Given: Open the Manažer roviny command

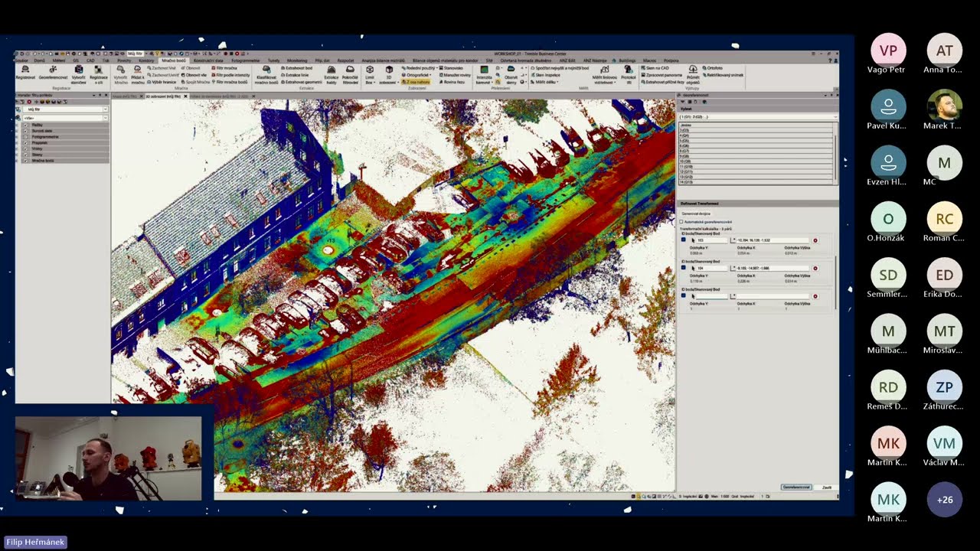Looking at the screenshot, I should pos(456,75).
